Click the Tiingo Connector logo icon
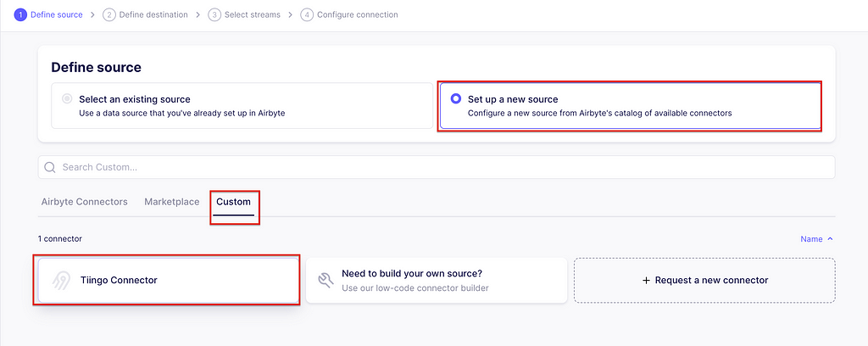 61,280
